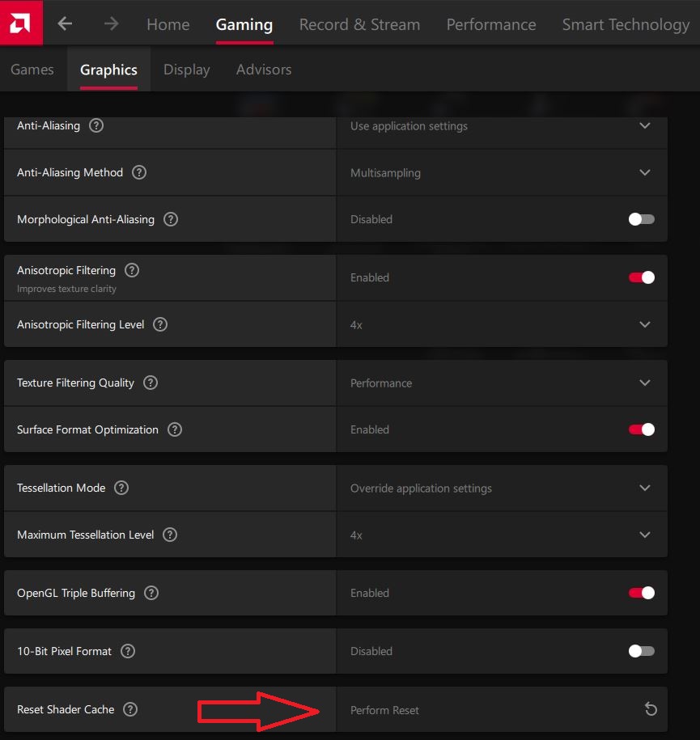Show help for 10-Bit Pixel Format

[128, 651]
